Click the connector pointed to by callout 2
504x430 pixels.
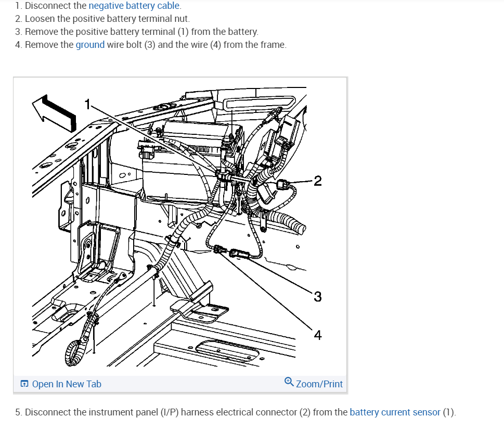point(283,185)
